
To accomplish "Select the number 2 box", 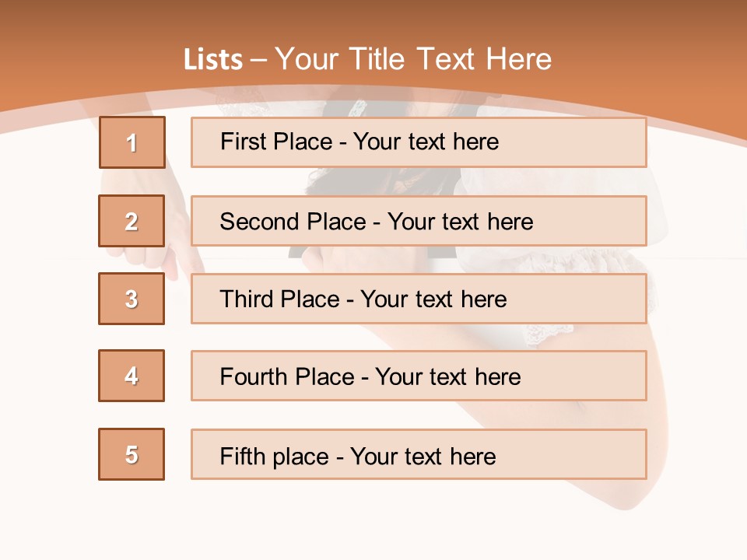I will [x=132, y=221].
